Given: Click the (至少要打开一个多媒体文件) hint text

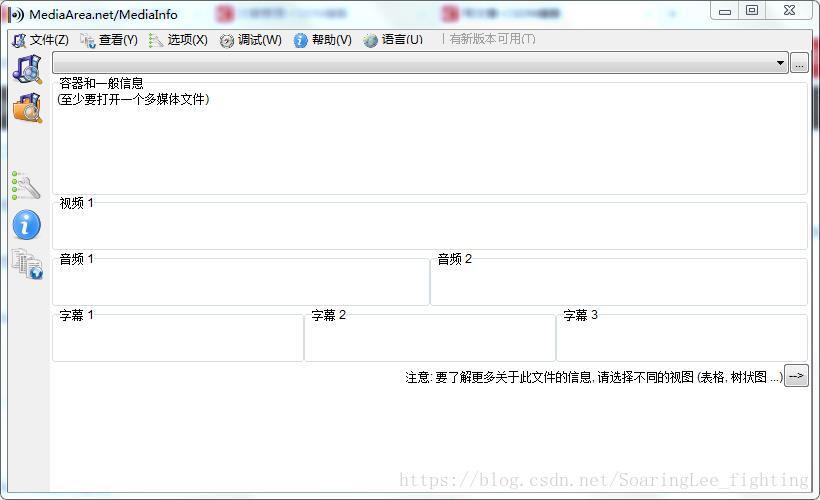Looking at the screenshot, I should point(133,99).
